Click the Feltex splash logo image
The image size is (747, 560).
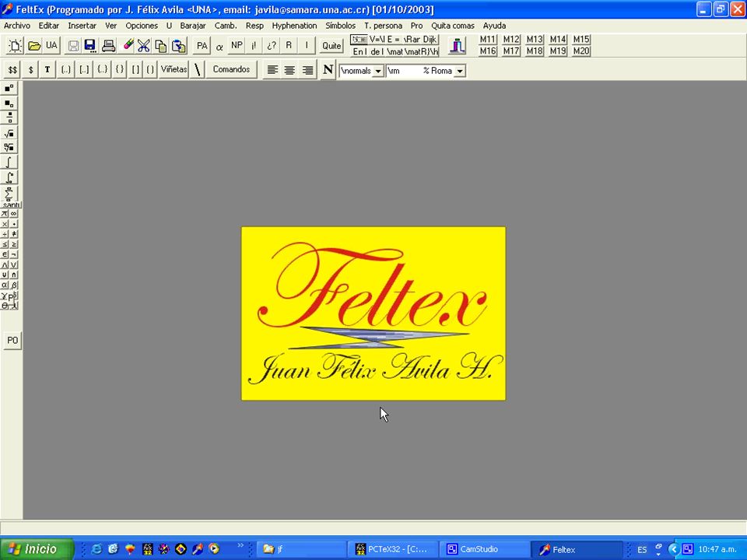point(373,313)
